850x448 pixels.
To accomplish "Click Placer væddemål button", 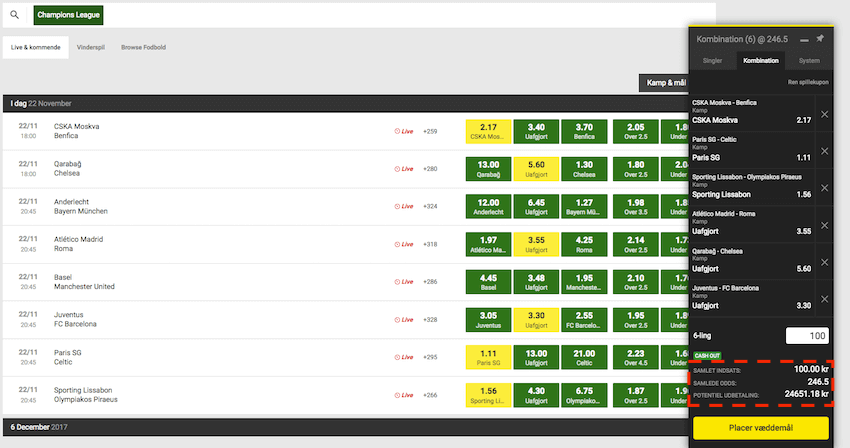I will 761,428.
